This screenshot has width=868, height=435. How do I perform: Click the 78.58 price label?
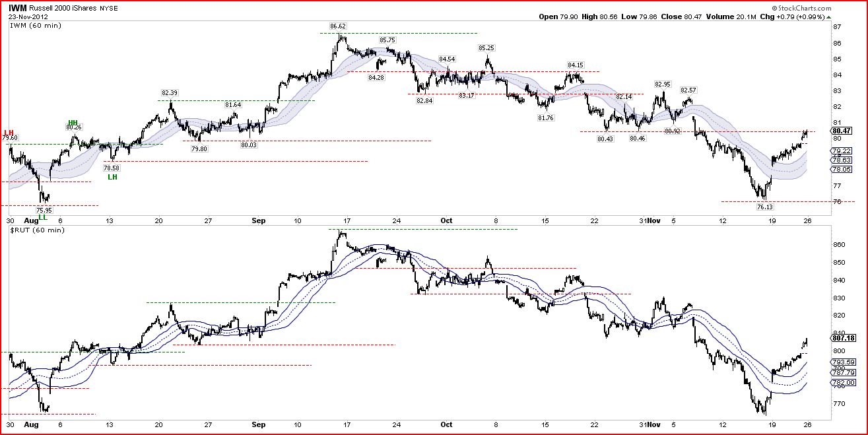pos(113,168)
